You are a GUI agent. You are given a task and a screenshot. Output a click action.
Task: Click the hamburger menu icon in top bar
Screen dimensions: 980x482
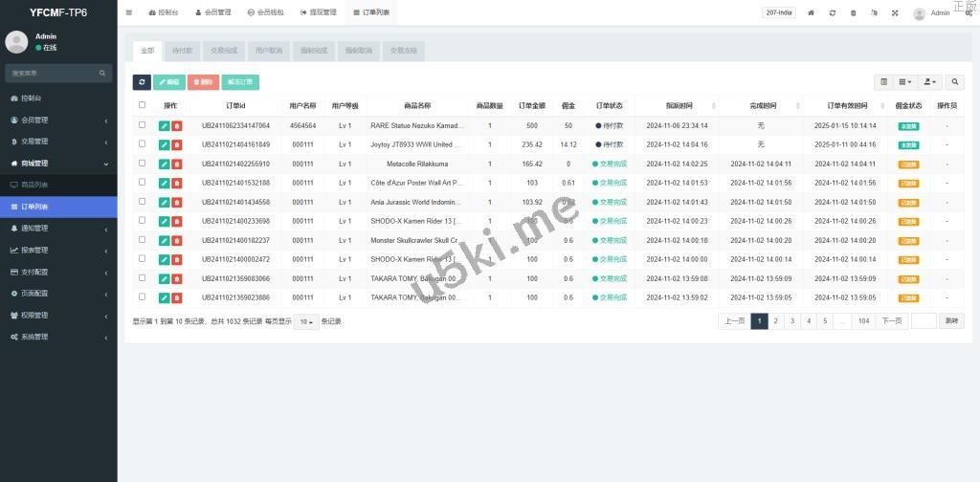129,12
